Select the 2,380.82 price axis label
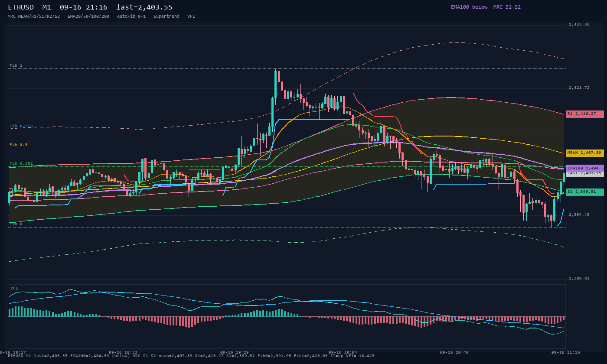The height and width of the screenshot is (364, 607). pos(579,278)
